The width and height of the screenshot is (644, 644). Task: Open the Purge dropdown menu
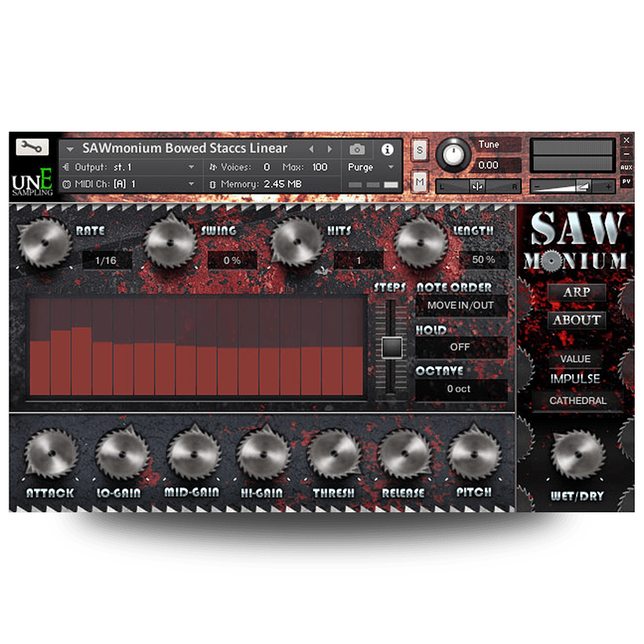[x=371, y=167]
